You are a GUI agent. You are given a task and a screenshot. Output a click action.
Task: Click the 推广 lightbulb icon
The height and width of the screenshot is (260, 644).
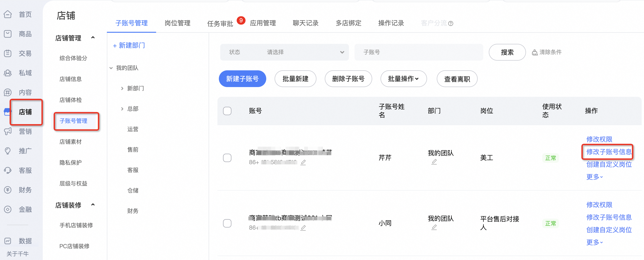(x=8, y=151)
